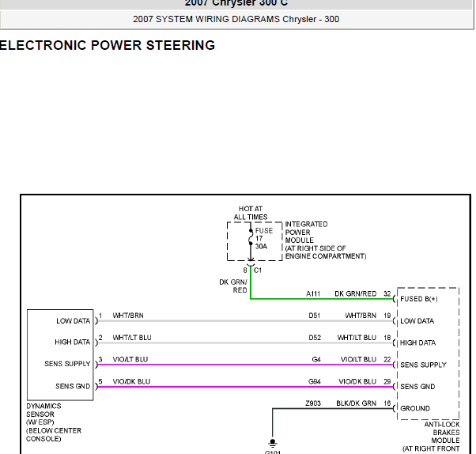This screenshot has width=476, height=454.
Task: Click the VIO/LT BLU label near pin 3
Action: click(130, 360)
